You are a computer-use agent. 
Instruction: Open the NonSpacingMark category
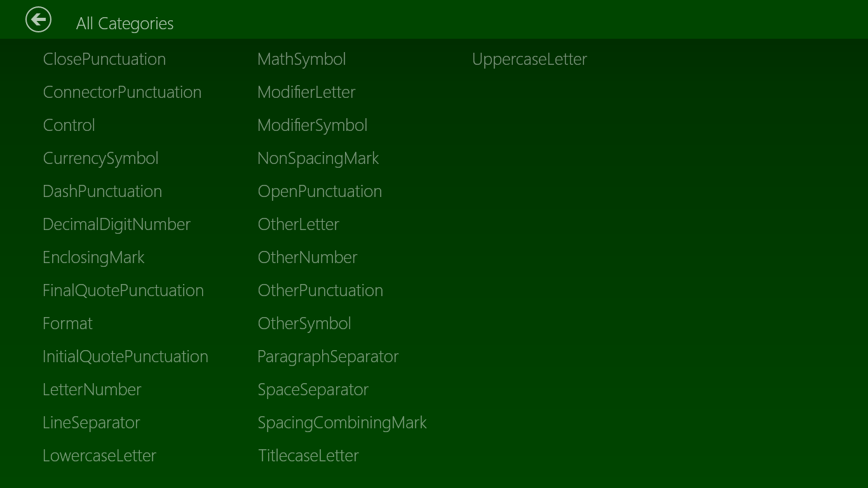click(318, 158)
